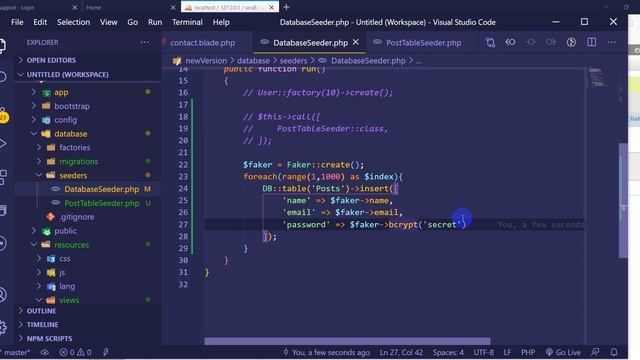Click errors and warnings count in status bar
The image size is (640, 360).
coord(75,352)
